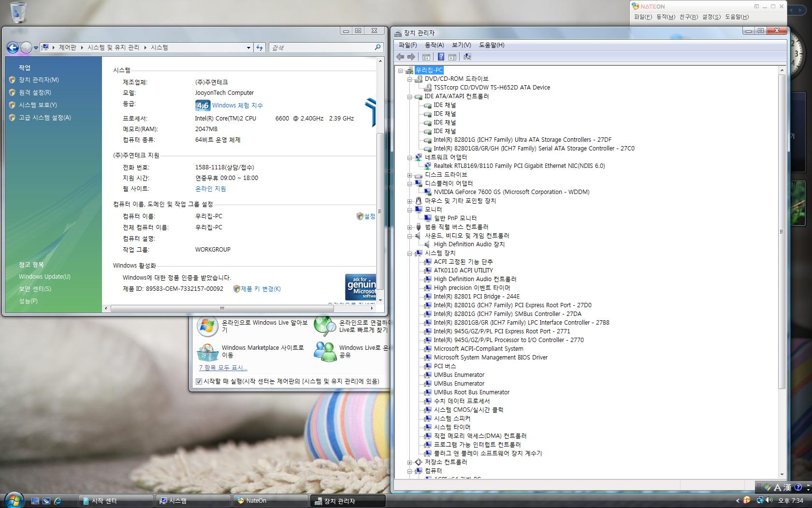This screenshot has width=812, height=508.
Task: Focus the 검색 box in the System window
Action: (321, 47)
